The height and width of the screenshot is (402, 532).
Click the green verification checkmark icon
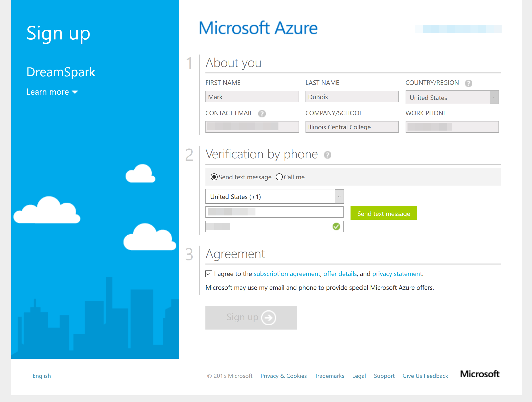[336, 226]
